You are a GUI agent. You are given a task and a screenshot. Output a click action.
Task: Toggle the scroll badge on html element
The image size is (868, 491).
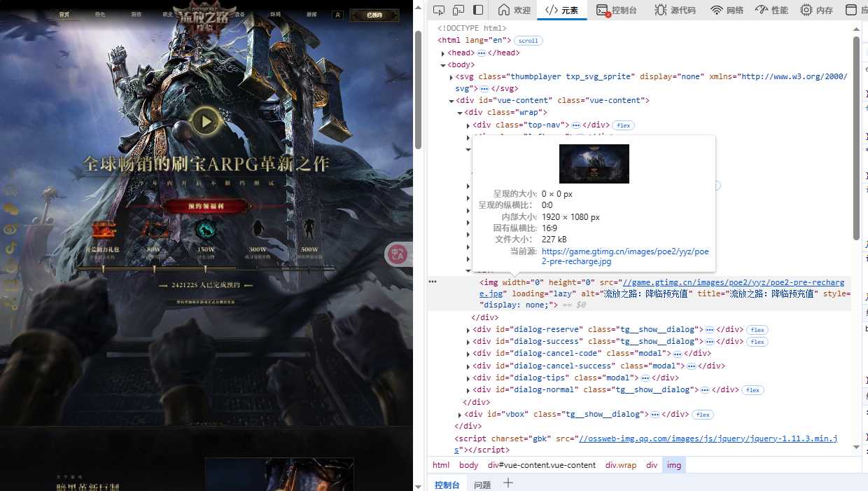click(x=528, y=41)
